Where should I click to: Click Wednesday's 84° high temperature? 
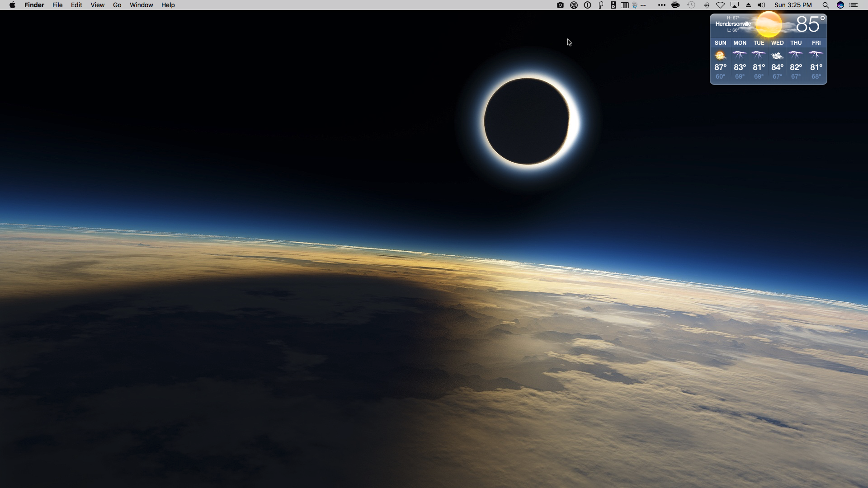777,67
